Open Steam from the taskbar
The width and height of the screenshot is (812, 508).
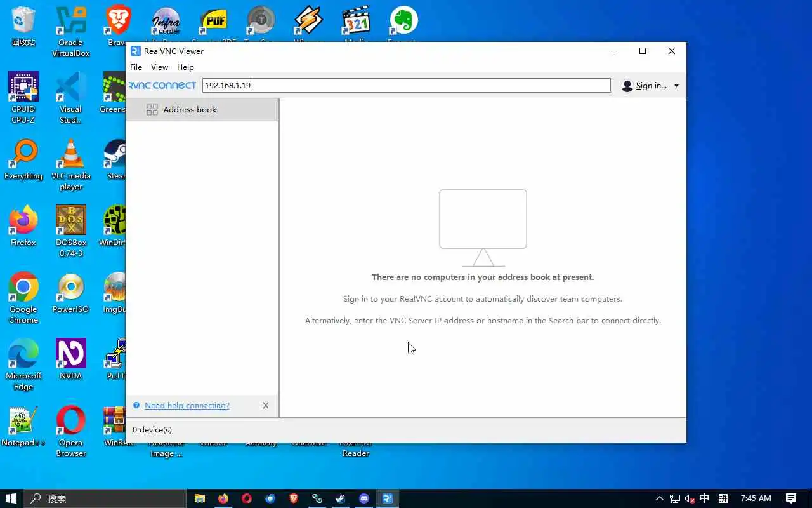pyautogui.click(x=341, y=498)
